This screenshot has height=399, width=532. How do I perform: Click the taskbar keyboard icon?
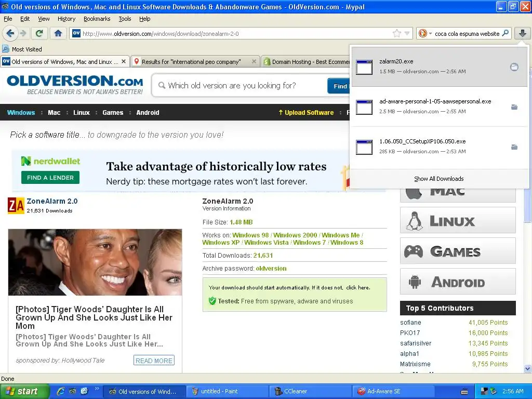[x=464, y=392]
